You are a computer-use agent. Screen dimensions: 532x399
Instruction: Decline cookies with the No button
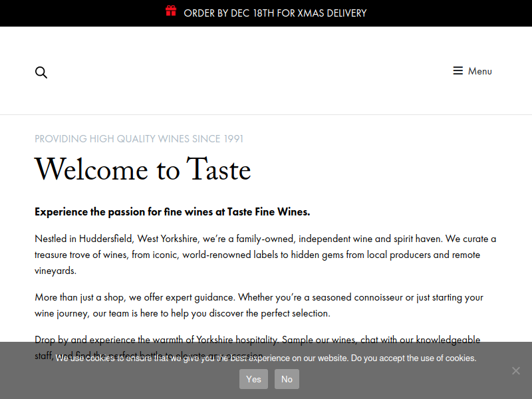(287, 379)
